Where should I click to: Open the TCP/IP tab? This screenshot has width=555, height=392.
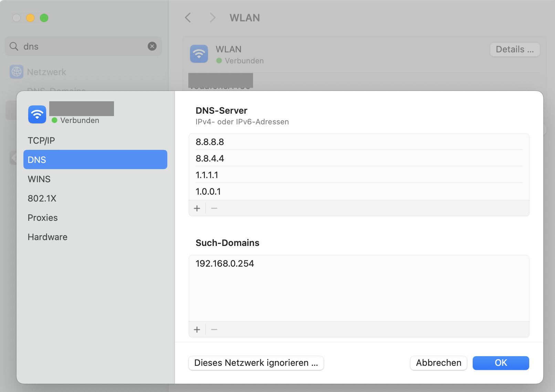pyautogui.click(x=41, y=141)
